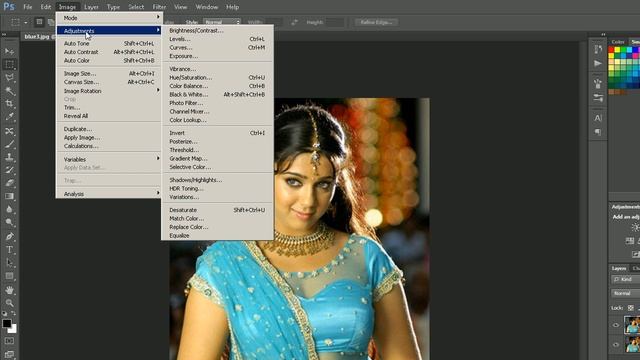This screenshot has width=640, height=360.
Task: Expand the Variables submenu
Action: tap(108, 159)
